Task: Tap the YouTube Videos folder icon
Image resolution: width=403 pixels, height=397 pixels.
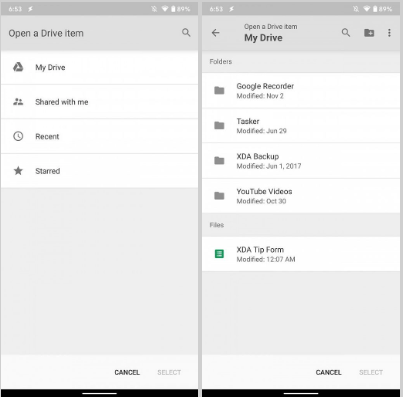Action: 219,196
